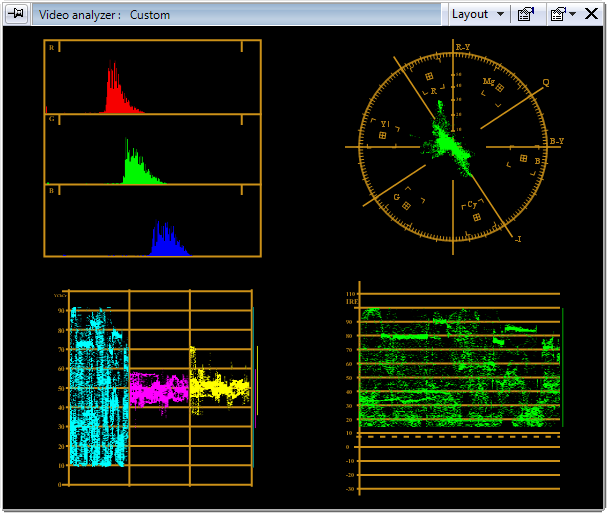Select the green channel histogram
The image size is (607, 513).
153,149
